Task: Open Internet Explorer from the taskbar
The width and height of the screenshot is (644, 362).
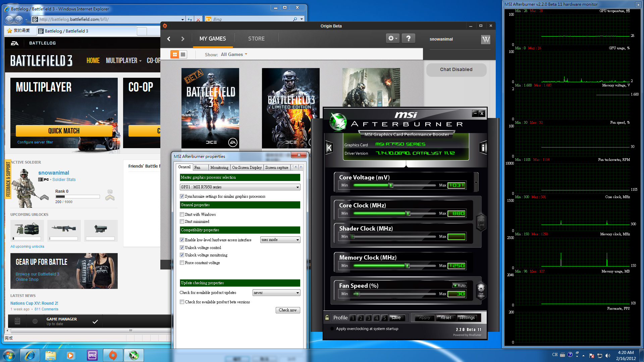Action: click(30, 355)
